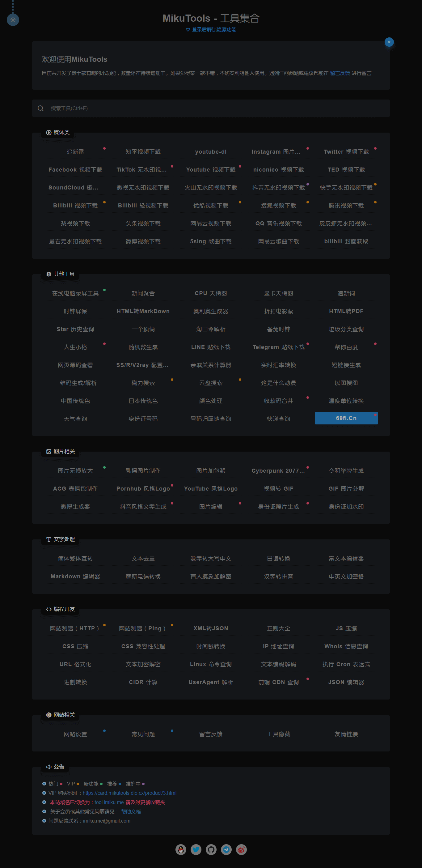Viewport: 422px width, 868px height.
Task: Open the Pornhub 风格Logo generator
Action: tap(143, 489)
